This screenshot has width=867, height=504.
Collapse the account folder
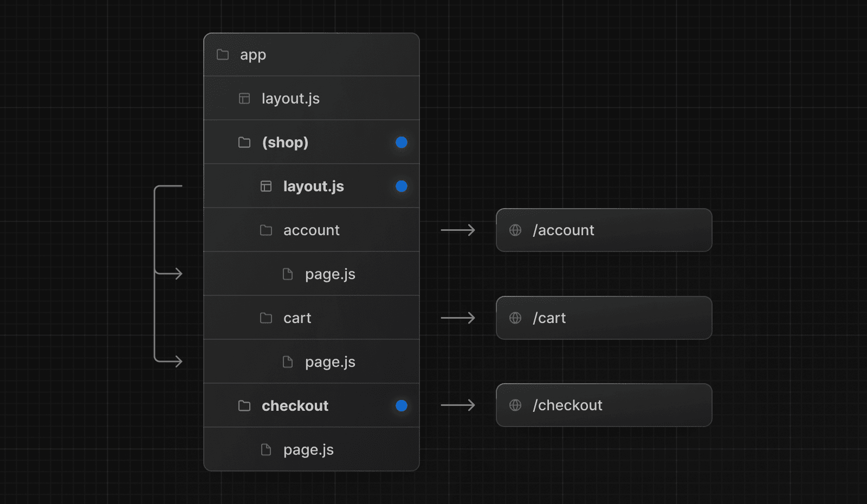click(312, 230)
